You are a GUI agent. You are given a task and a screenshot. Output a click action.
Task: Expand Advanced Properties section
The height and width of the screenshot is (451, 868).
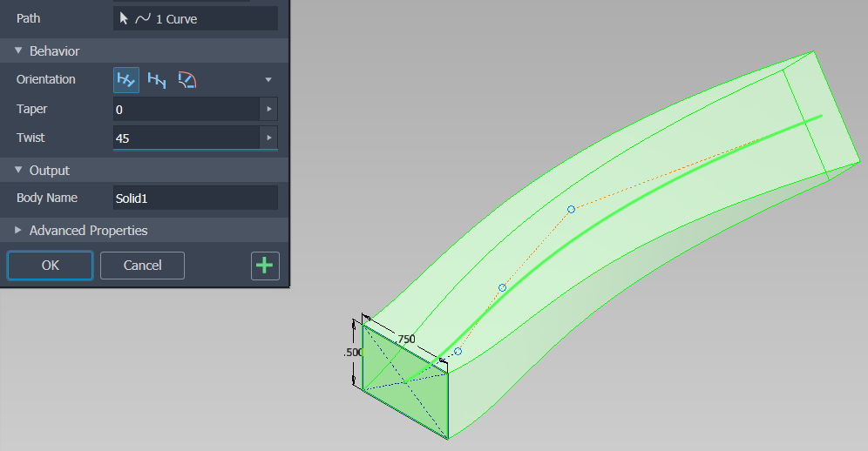[18, 230]
